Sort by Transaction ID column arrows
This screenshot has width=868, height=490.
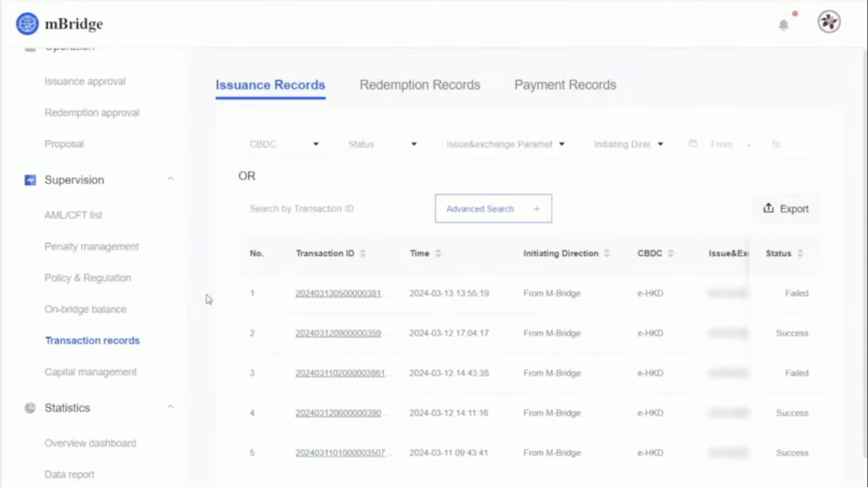click(x=363, y=254)
